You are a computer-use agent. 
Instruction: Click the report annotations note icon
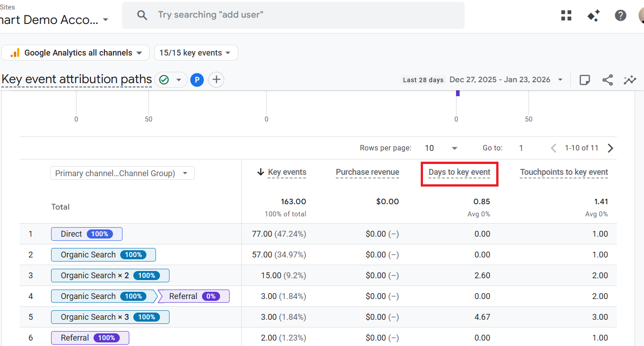(x=585, y=80)
